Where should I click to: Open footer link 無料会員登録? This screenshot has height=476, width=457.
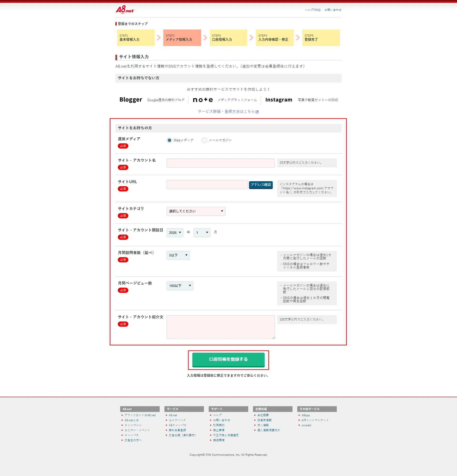[177, 430]
